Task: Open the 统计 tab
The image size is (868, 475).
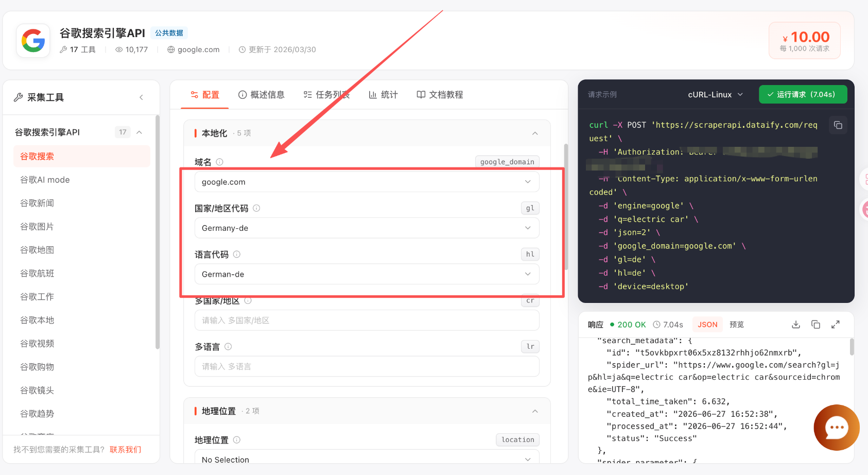Action: tap(383, 95)
